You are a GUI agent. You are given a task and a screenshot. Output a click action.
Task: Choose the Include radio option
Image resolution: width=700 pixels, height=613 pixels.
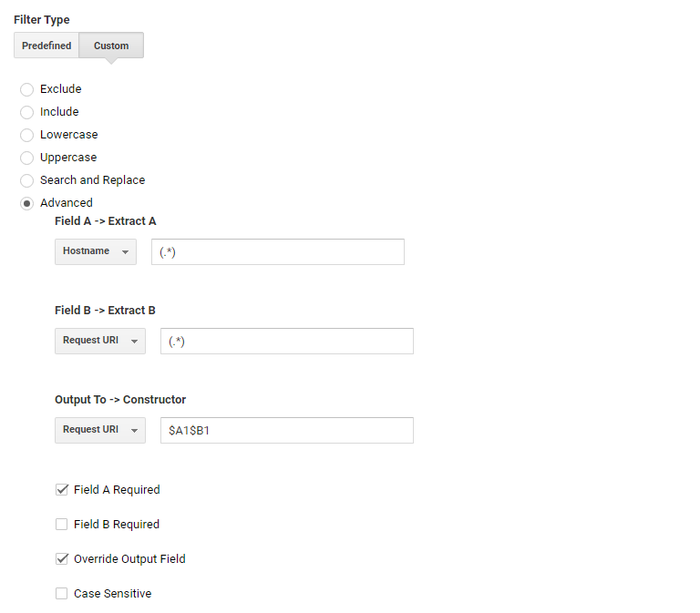[x=27, y=112]
